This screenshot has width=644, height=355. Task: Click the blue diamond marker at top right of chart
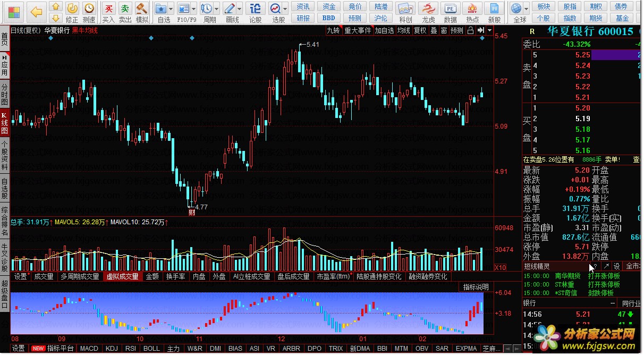coord(482,39)
